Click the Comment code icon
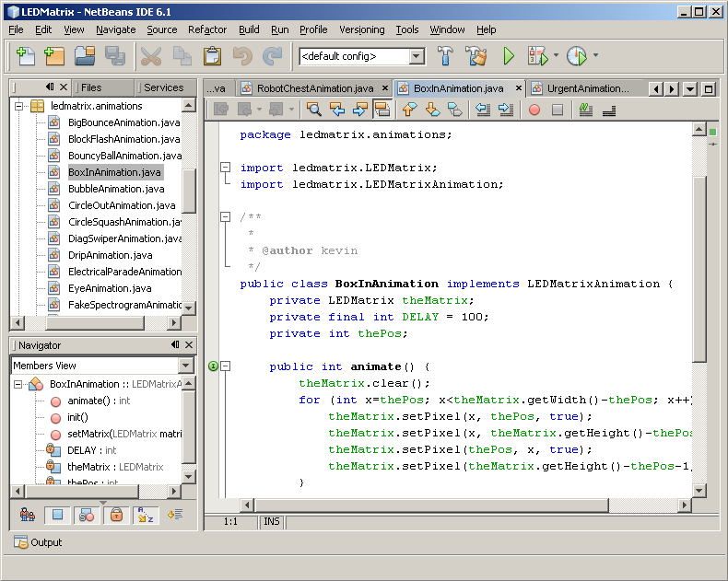The height and width of the screenshot is (581, 728). click(x=586, y=110)
